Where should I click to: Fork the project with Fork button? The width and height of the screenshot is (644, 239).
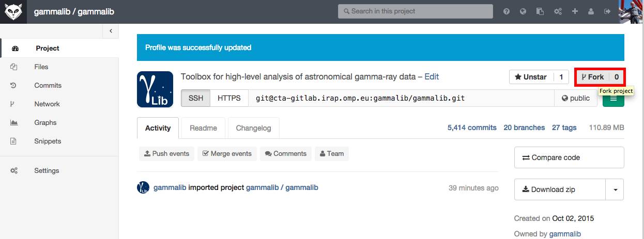pos(593,77)
